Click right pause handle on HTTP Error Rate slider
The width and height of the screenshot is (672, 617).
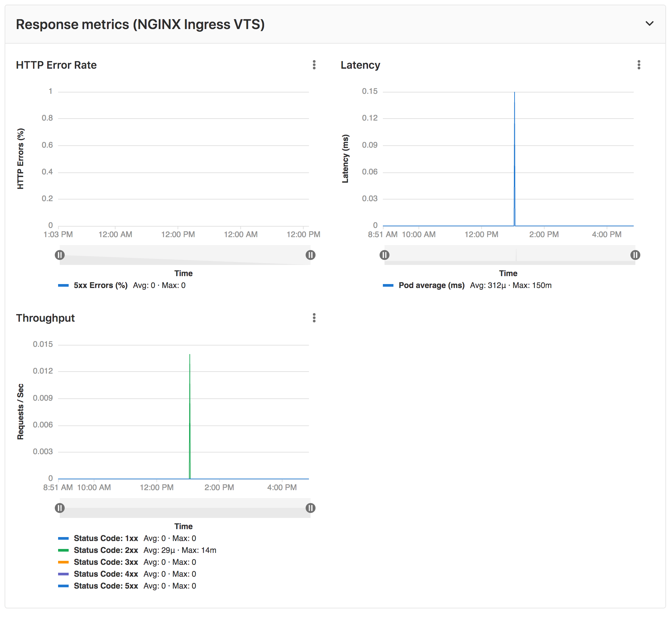click(311, 255)
